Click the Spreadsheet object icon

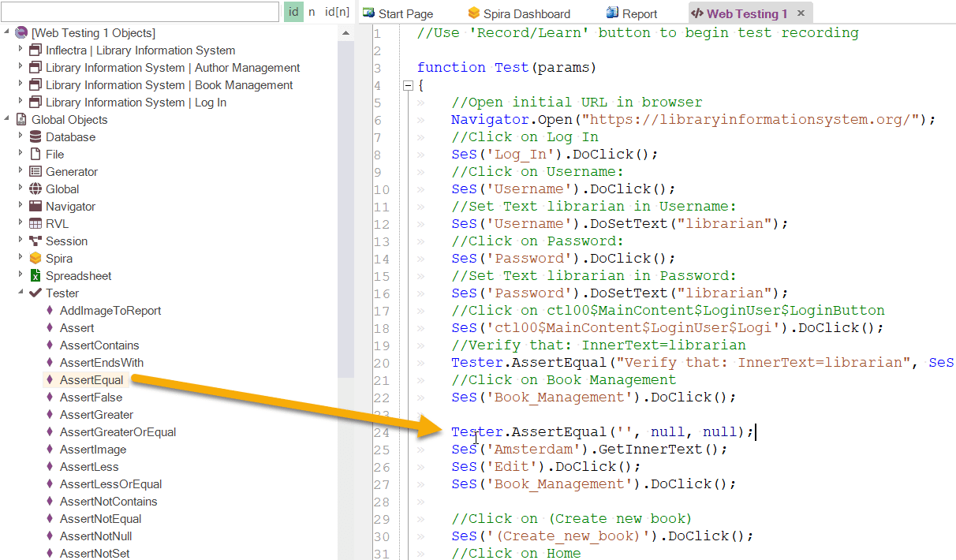(35, 275)
